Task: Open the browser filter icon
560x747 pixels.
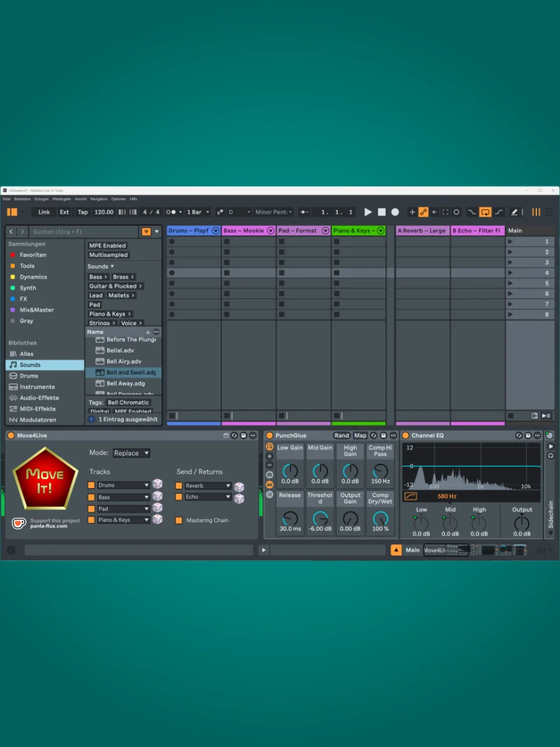Action: click(146, 232)
